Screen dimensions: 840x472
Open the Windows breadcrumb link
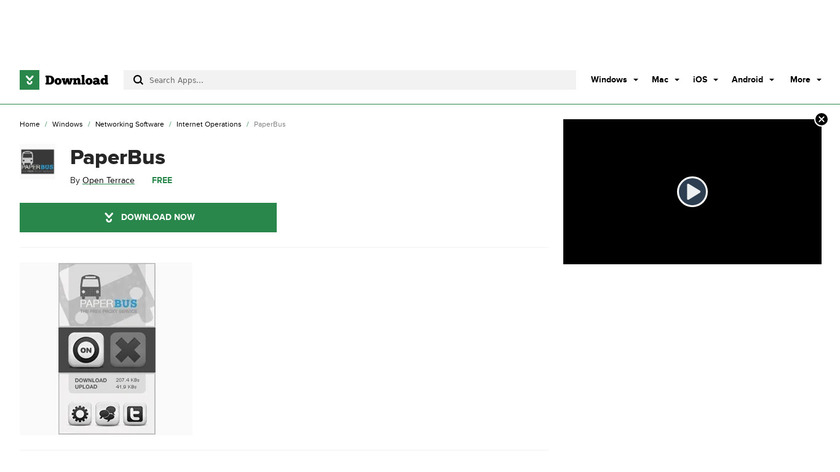67,124
